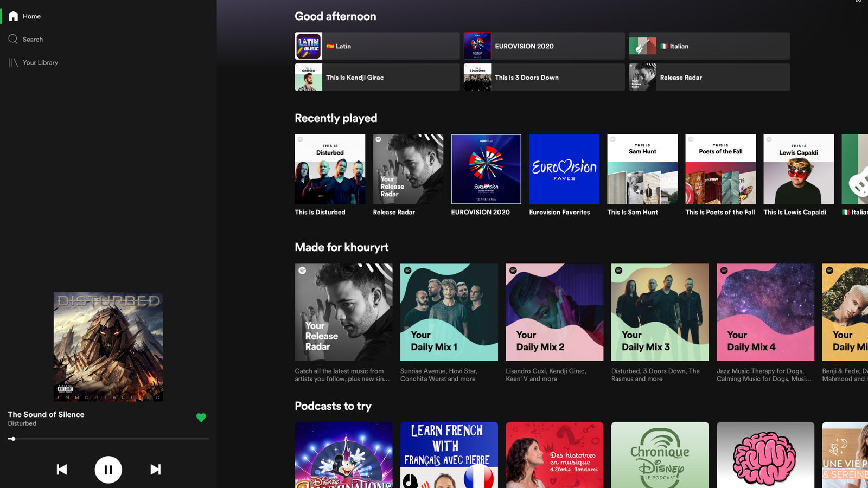The image size is (868, 488).
Task: Open the Italian playlist shortcut
Action: pos(709,46)
